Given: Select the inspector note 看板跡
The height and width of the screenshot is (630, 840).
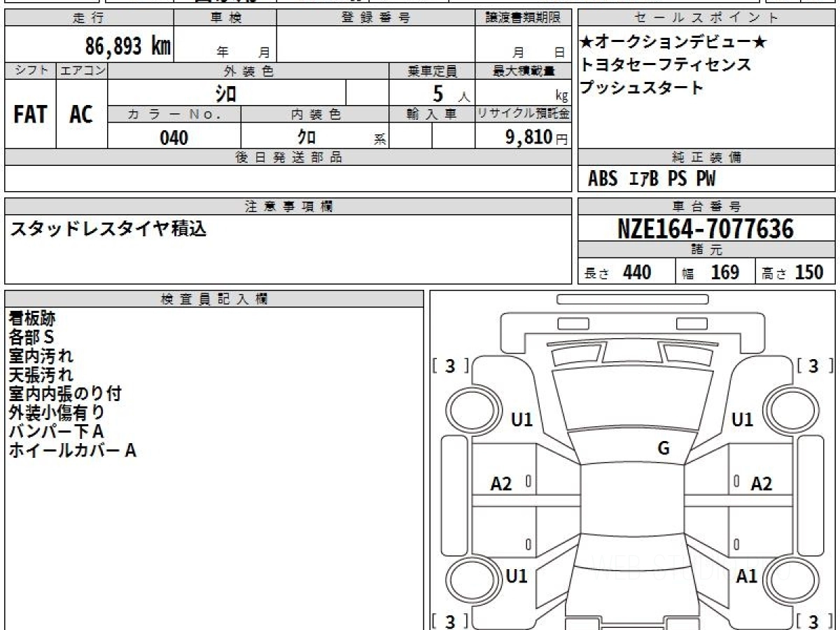Looking at the screenshot, I should pyautogui.click(x=31, y=318).
